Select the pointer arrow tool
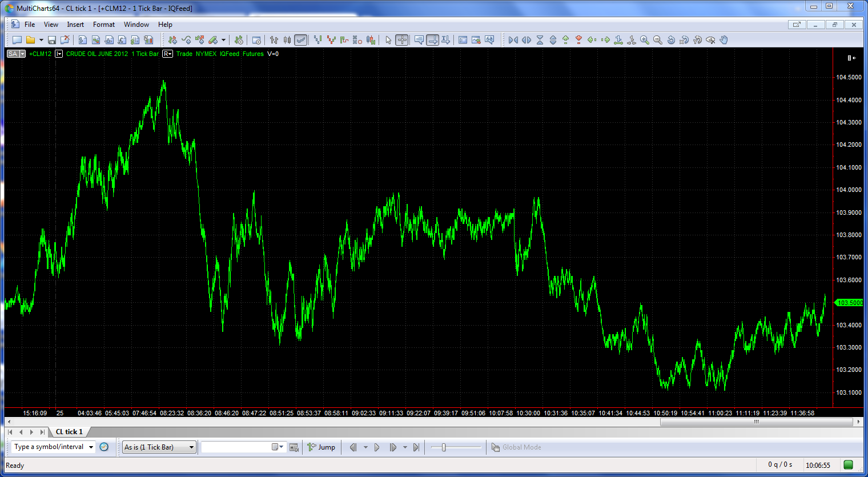This screenshot has height=477, width=868. pos(388,40)
